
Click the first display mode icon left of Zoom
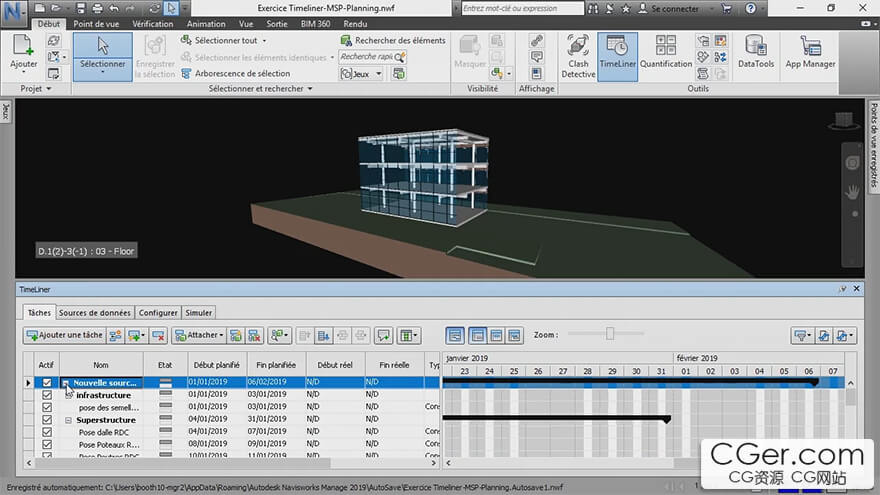click(455, 336)
